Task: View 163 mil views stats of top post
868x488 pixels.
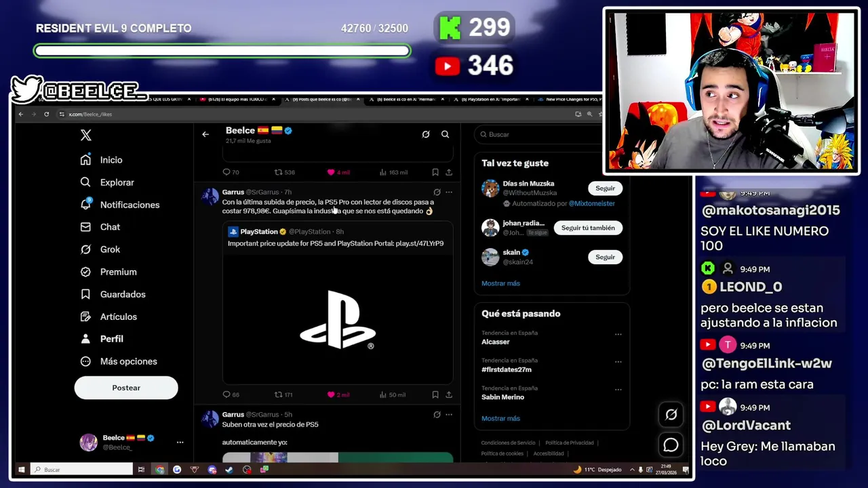Action: coord(394,172)
